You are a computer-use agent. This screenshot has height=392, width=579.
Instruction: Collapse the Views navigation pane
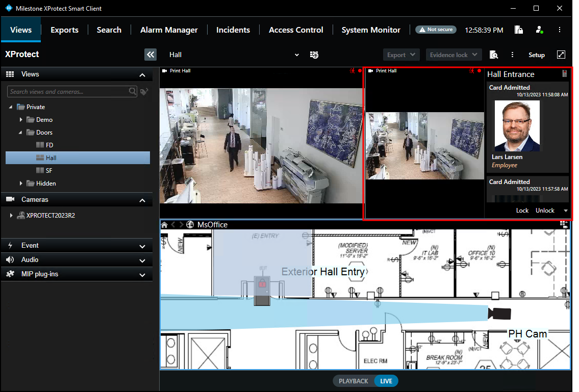point(150,55)
